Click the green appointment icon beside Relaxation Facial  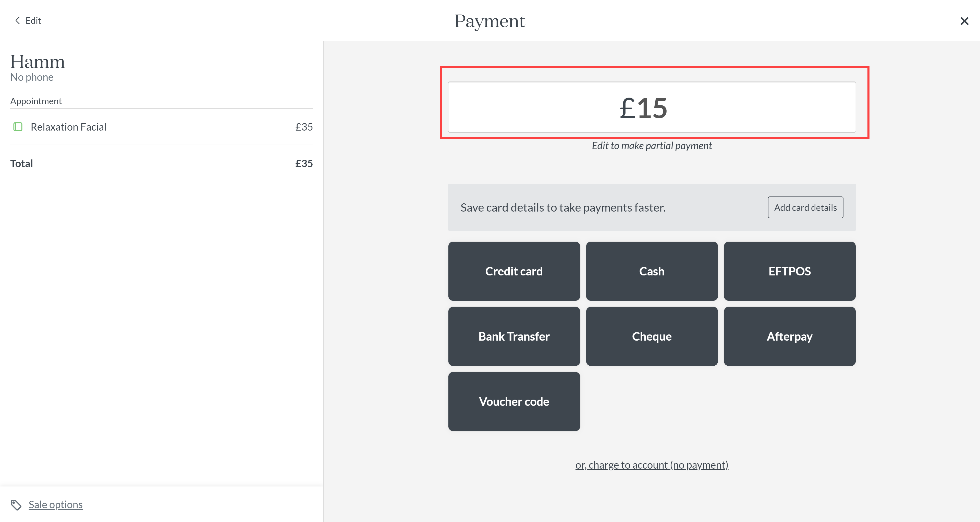18,127
